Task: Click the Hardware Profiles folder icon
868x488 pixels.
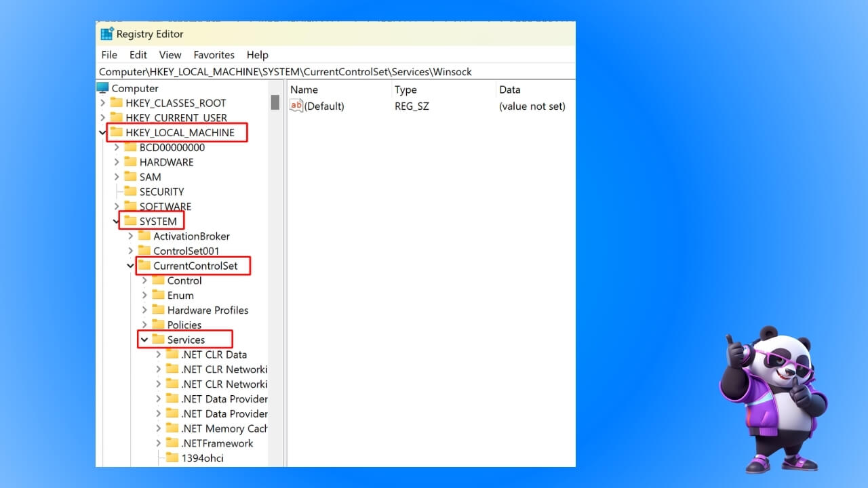Action: coord(158,310)
